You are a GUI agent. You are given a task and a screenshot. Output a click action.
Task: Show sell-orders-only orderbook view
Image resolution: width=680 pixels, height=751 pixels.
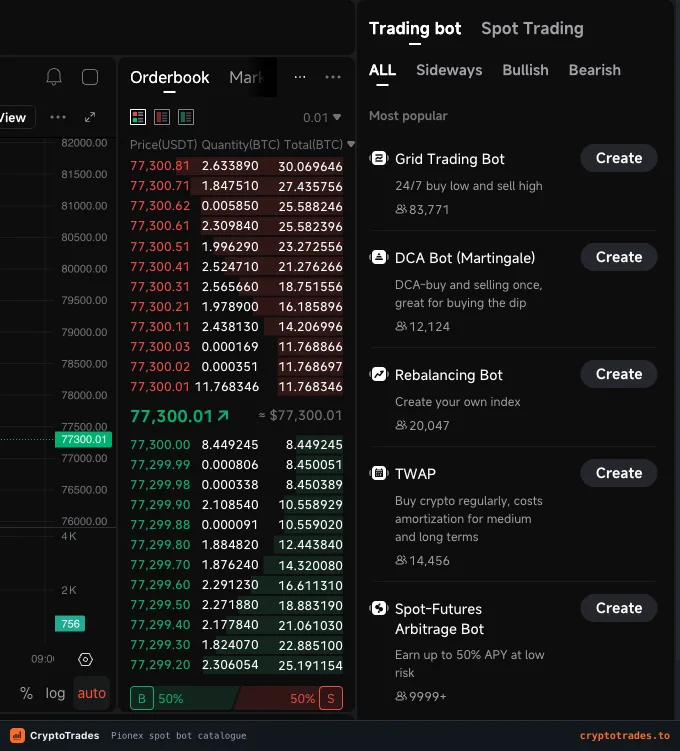[162, 117]
